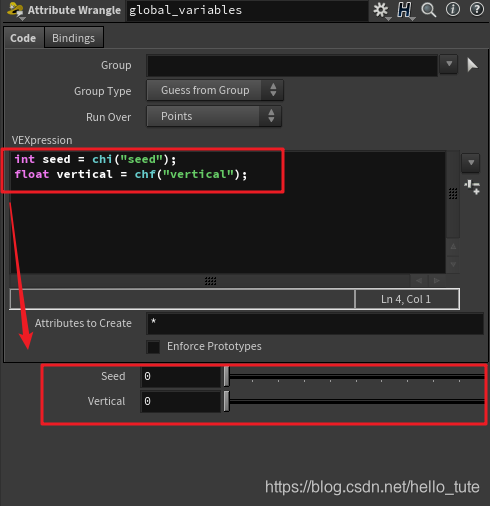Click the Attribute Wrangle node icon
Screen dimensions: 490x506
coord(15,10)
